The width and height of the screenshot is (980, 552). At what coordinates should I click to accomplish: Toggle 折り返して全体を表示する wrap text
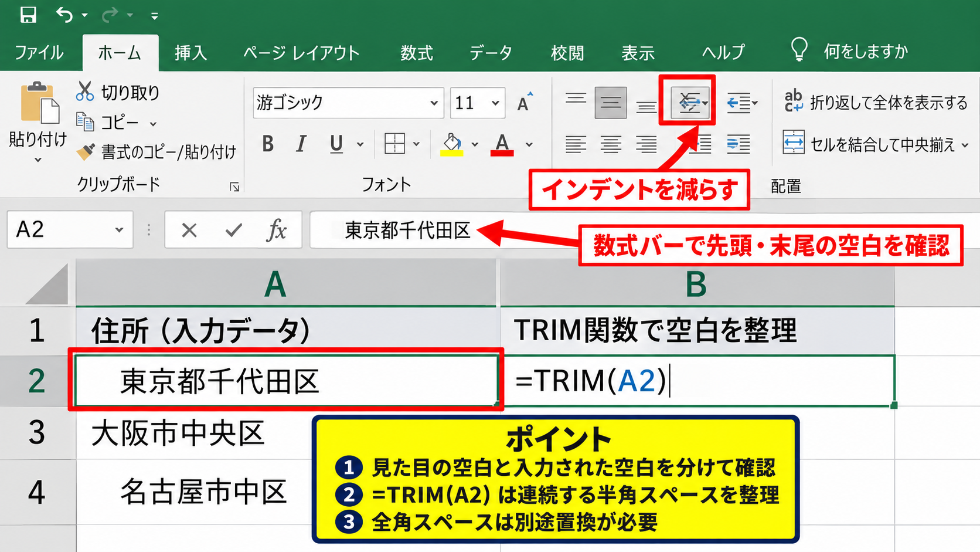876,103
